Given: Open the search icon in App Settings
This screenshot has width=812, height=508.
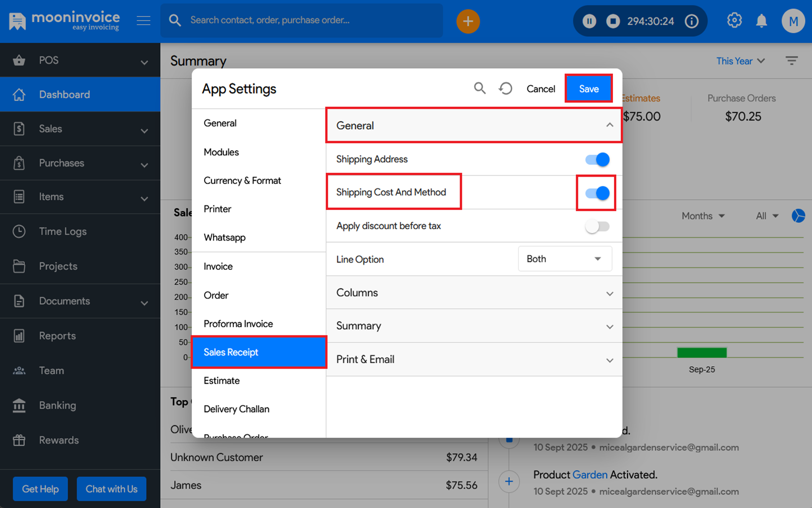Looking at the screenshot, I should (x=480, y=88).
